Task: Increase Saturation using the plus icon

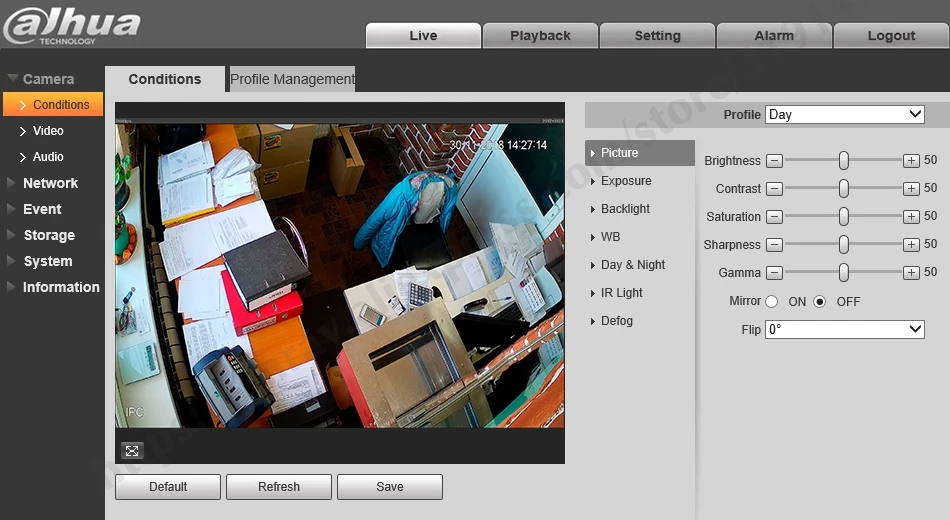Action: tap(911, 216)
